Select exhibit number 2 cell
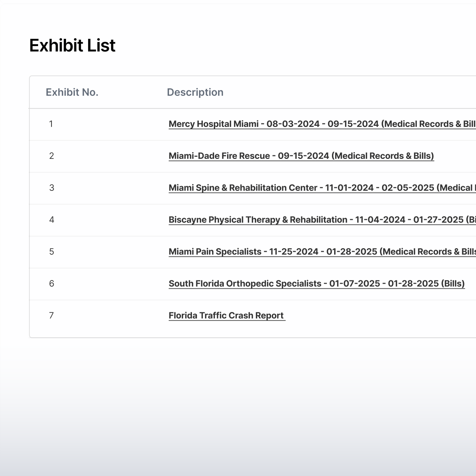This screenshot has width=476, height=476. 52,156
